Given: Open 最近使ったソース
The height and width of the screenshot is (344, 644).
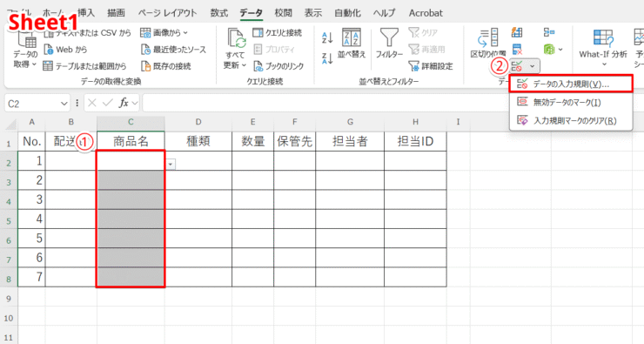Looking at the screenshot, I should tap(173, 50).
